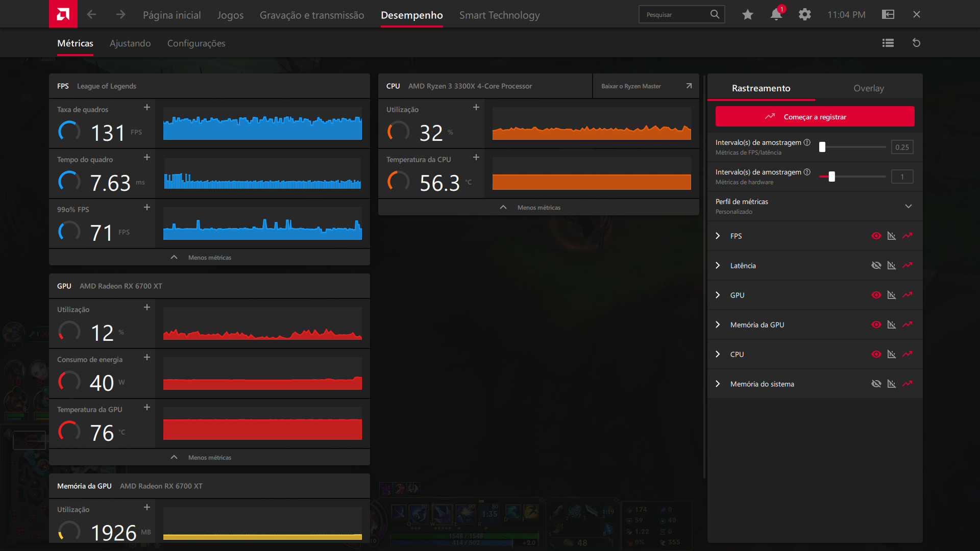Add Taxa de quadros metric with plus

147,107
